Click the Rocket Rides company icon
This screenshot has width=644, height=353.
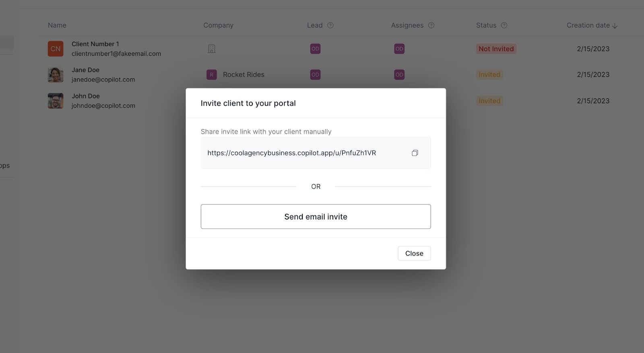coord(212,75)
